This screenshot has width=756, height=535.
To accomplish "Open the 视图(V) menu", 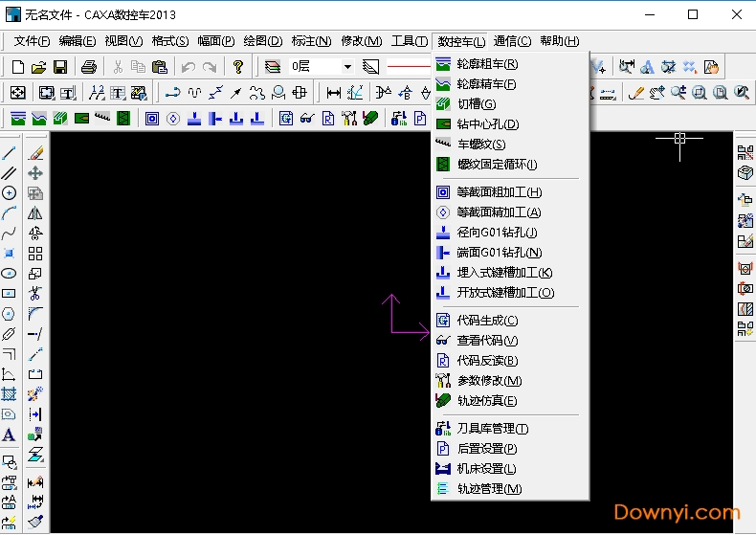I will coord(123,41).
